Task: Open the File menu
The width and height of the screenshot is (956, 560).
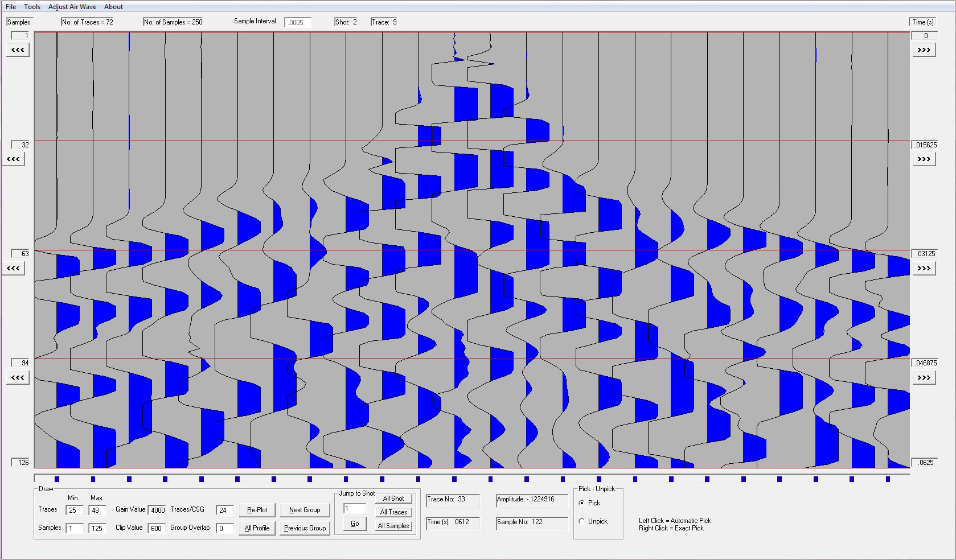Action: tap(11, 7)
